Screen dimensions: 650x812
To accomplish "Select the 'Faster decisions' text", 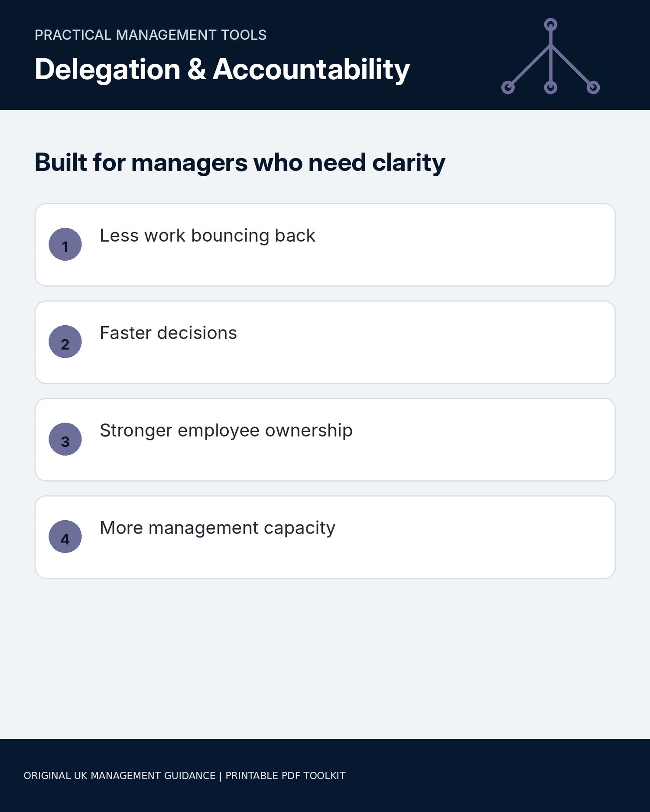I will [169, 333].
